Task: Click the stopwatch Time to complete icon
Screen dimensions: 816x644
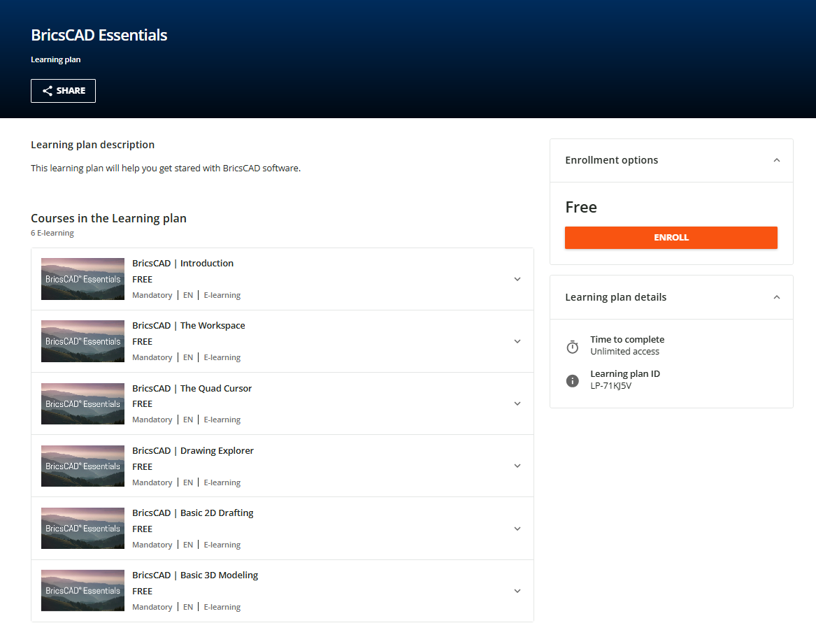Action: (x=573, y=347)
